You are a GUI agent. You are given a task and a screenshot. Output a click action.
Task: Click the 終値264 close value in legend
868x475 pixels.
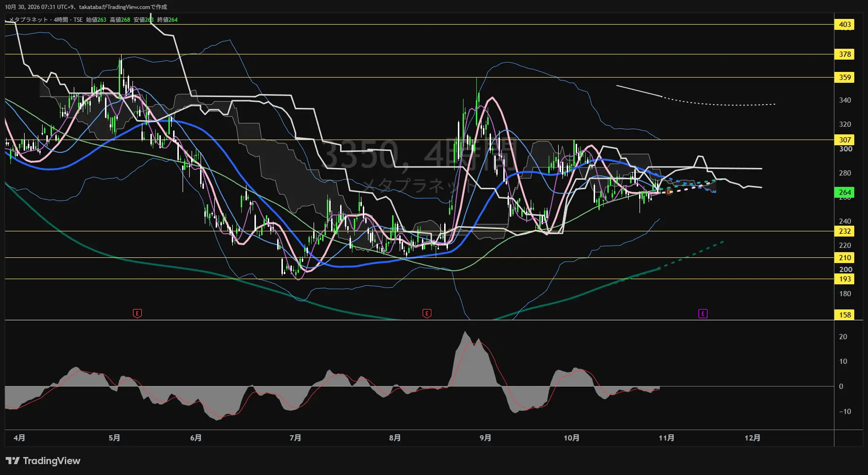[x=167, y=20]
